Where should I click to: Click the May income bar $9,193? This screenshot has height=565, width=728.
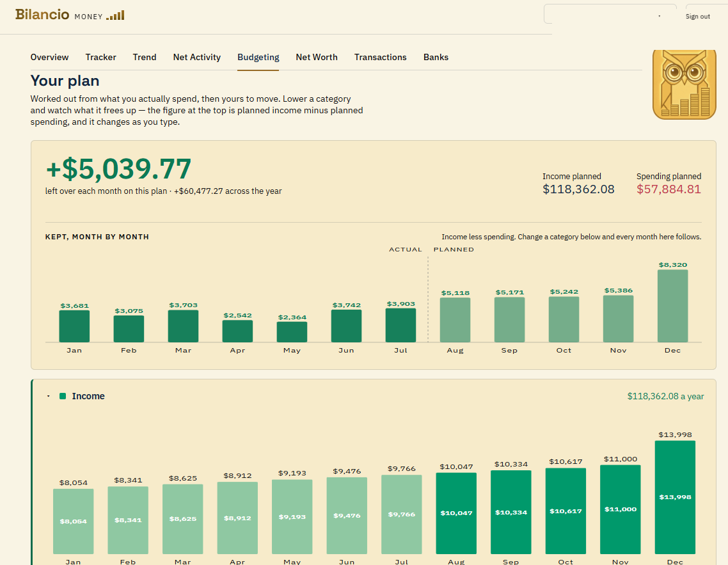pos(292,517)
